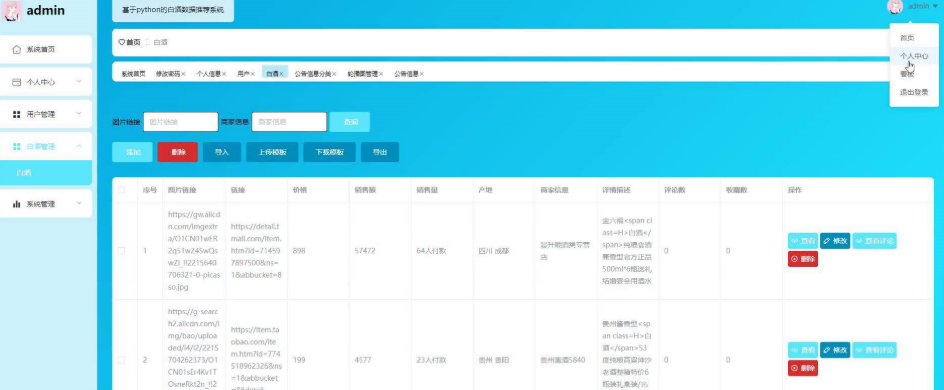Image resolution: width=944 pixels, height=390 pixels.
Task: Click the bar chart icon beside 系统管理
Action: (x=17, y=204)
